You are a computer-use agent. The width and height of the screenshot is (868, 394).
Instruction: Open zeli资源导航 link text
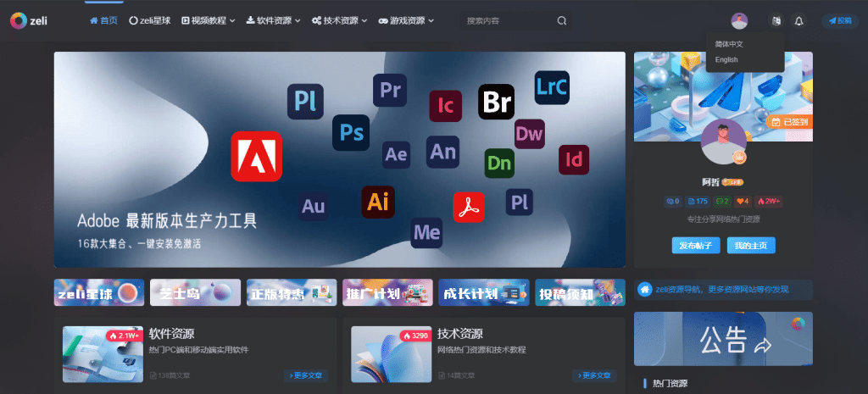[x=722, y=290]
